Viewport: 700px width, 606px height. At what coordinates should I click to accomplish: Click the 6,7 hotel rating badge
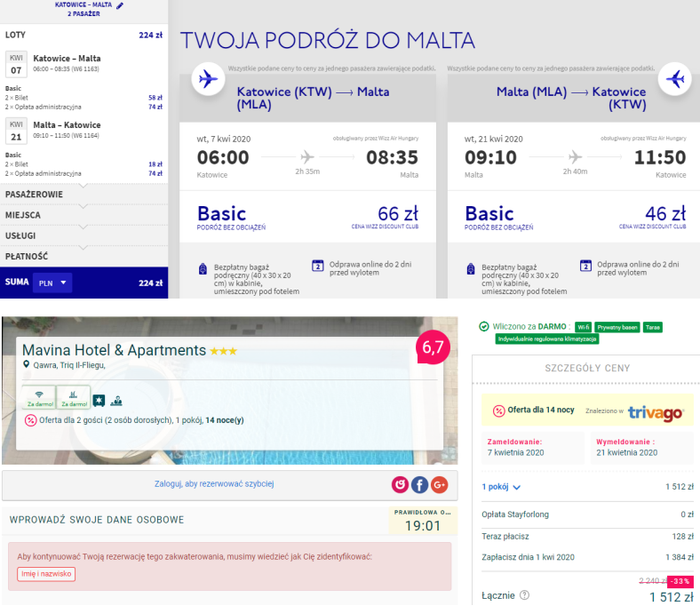pos(433,347)
